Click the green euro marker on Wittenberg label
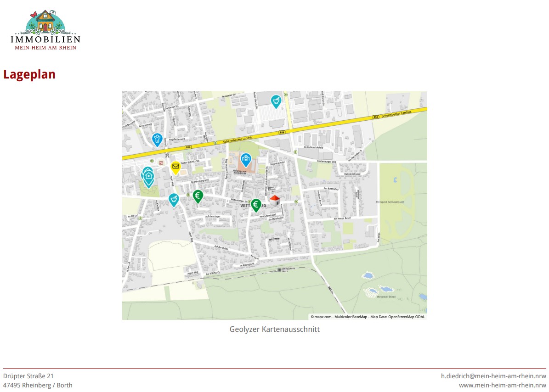This screenshot has height=392, width=549. pyautogui.click(x=256, y=204)
